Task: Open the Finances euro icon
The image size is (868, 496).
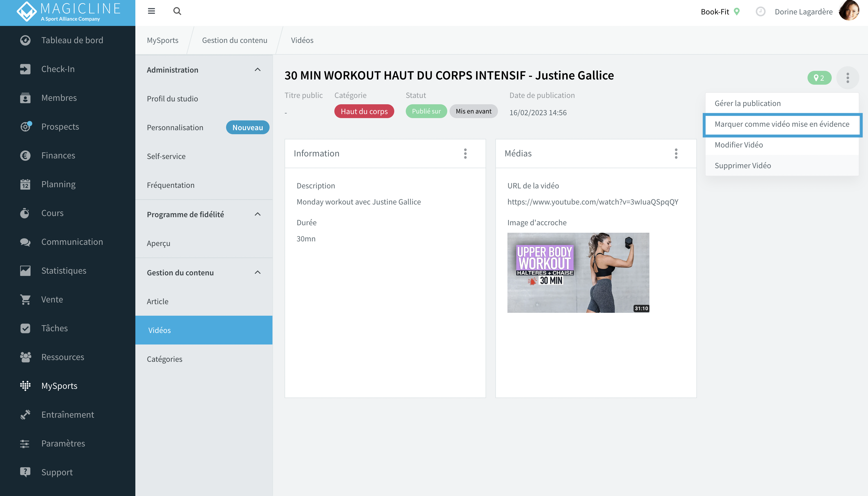Action: tap(25, 155)
